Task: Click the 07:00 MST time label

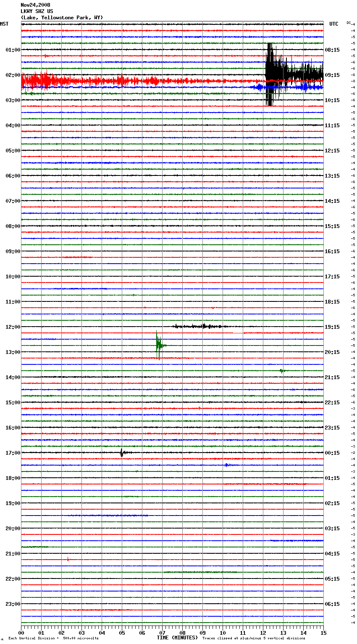Action: [13, 201]
